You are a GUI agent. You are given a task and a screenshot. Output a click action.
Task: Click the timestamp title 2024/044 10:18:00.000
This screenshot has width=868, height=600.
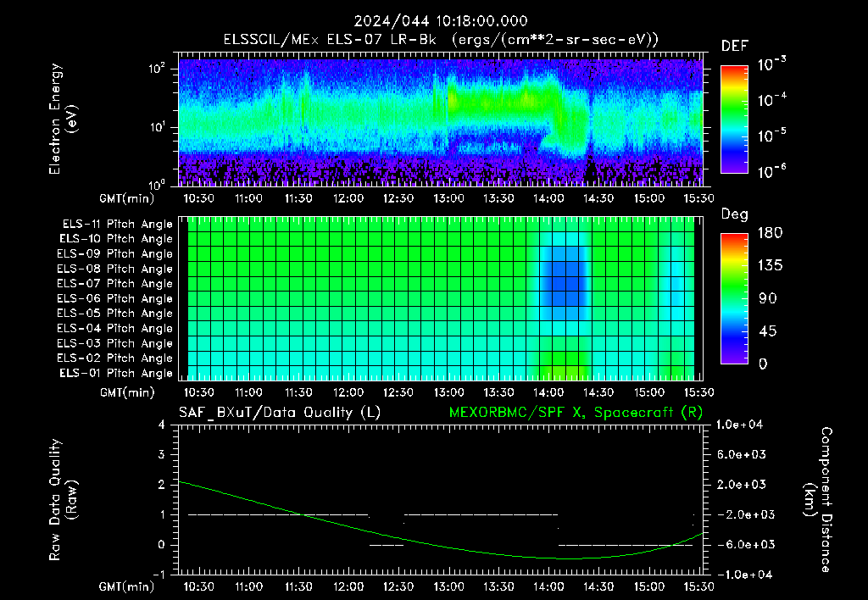coord(441,21)
